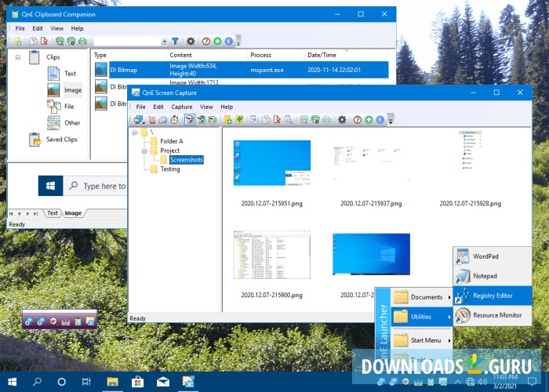549x392 pixels.
Task: Switch to the Text tab
Action: click(x=53, y=212)
